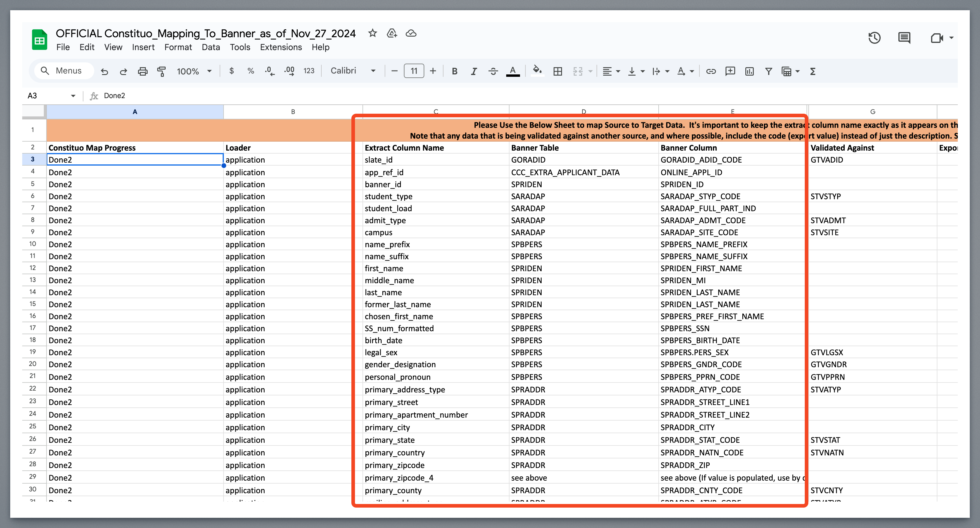
Task: Toggle italic text formatting
Action: 473,71
